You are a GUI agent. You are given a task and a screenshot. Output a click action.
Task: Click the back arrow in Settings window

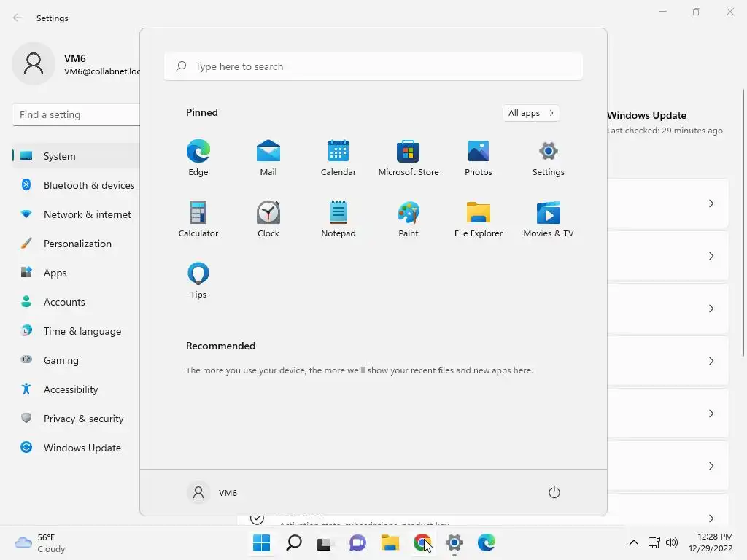coord(18,17)
